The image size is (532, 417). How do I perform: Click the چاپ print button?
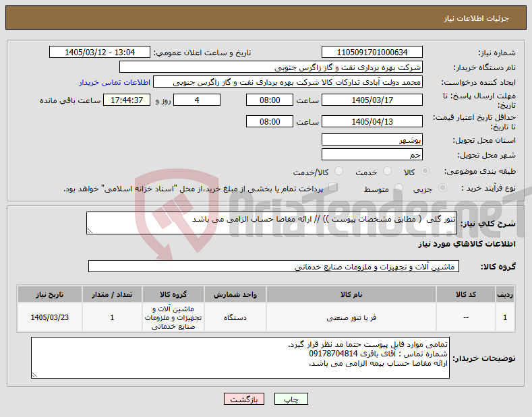291,399
